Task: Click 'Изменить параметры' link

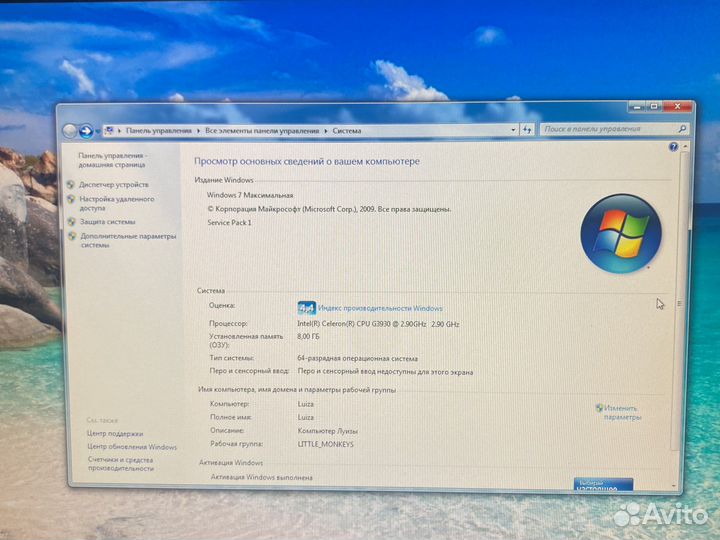Action: click(x=622, y=413)
